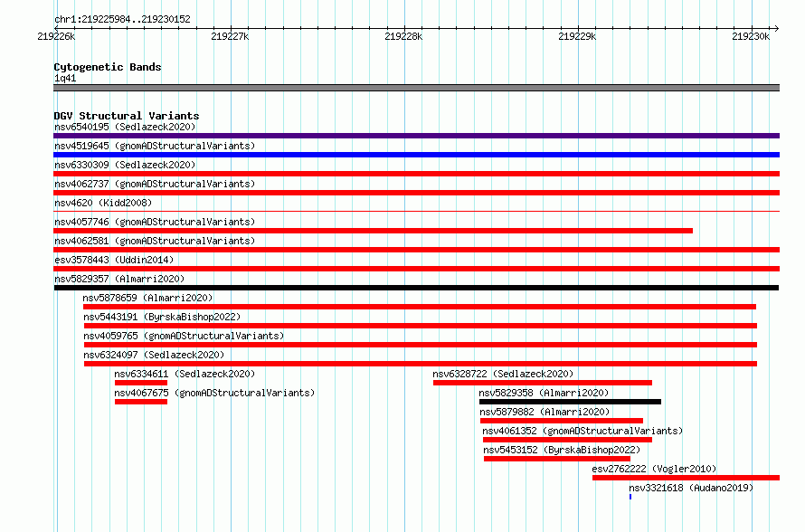Screen dimensions: 805x532
Task: Click the short nsv4067675 gnomAD bar
Action: tap(141, 402)
